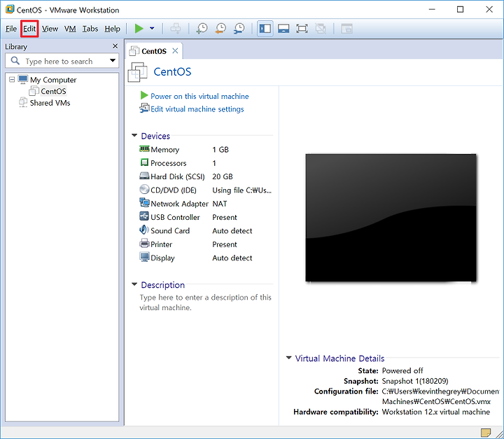
Task: Click the Processors device icon
Action: pos(144,162)
